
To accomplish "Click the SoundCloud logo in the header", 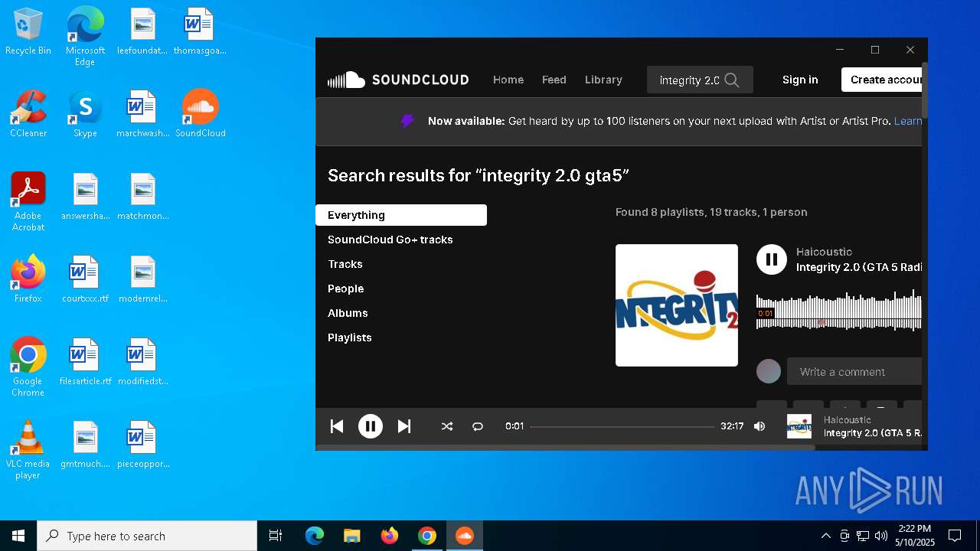I will (398, 80).
